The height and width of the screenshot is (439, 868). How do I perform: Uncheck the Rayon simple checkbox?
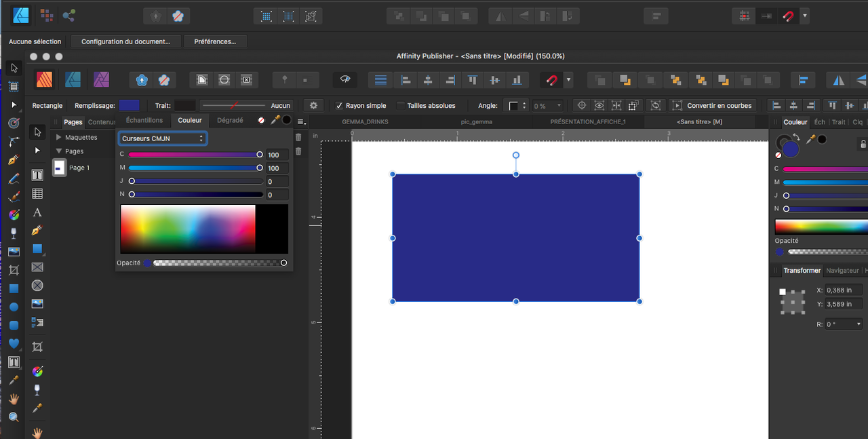click(x=339, y=106)
